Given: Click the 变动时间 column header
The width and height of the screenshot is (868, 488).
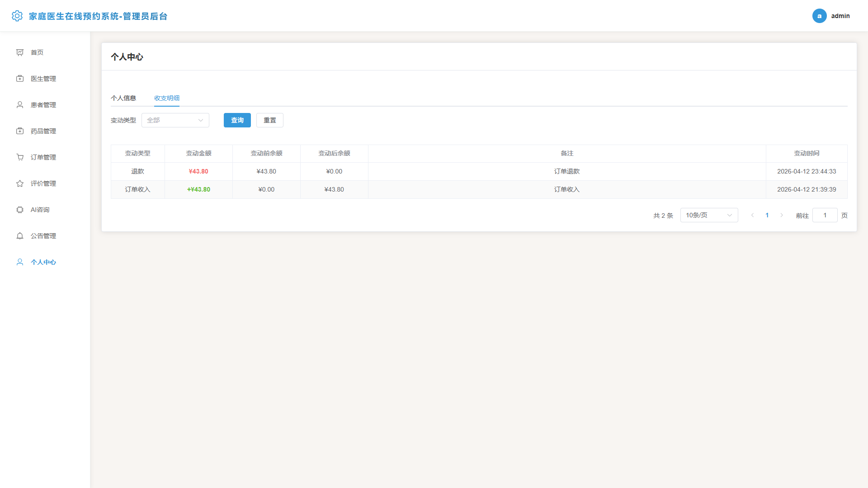Looking at the screenshot, I should 807,154.
